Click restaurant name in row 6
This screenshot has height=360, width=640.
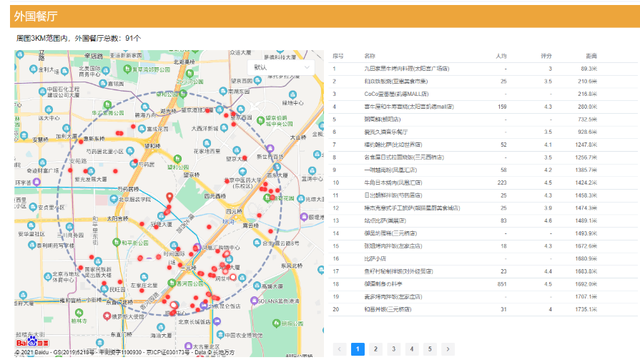(x=386, y=132)
